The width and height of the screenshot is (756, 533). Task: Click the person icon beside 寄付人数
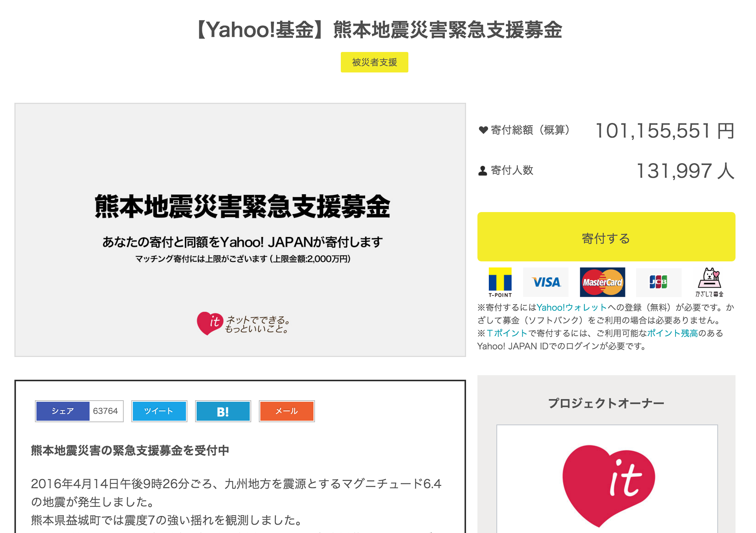pos(482,171)
